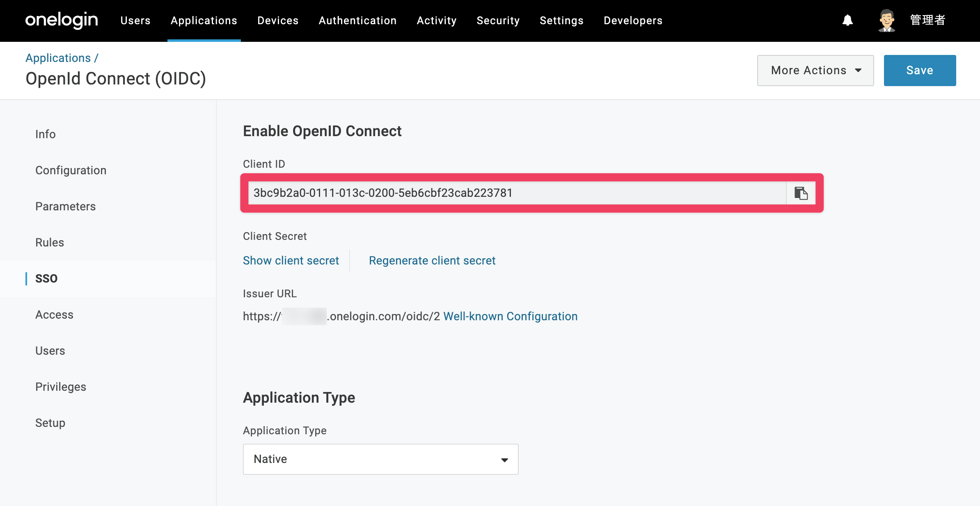This screenshot has height=506, width=980.
Task: Switch to the Info tab
Action: (45, 134)
